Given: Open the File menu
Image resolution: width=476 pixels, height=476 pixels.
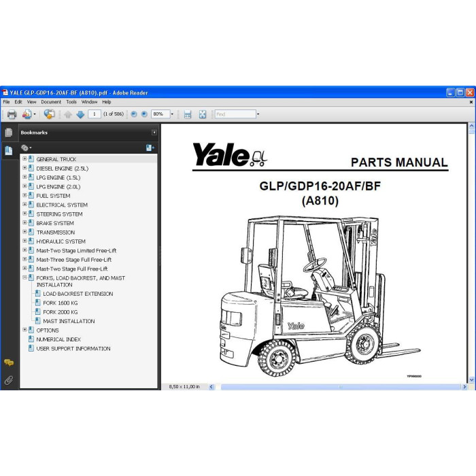Looking at the screenshot, I should [x=6, y=102].
